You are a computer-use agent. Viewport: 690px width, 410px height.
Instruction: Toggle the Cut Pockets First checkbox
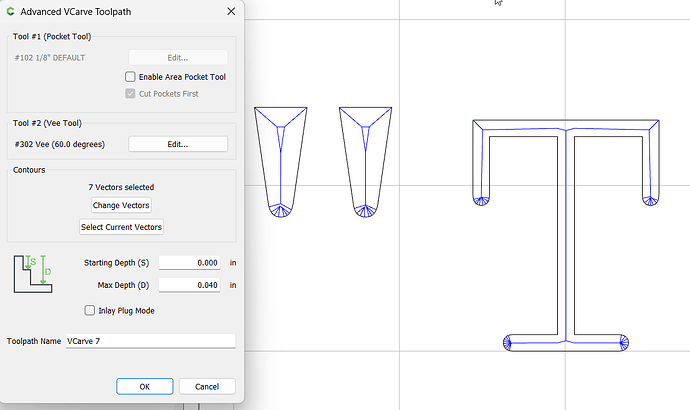131,94
